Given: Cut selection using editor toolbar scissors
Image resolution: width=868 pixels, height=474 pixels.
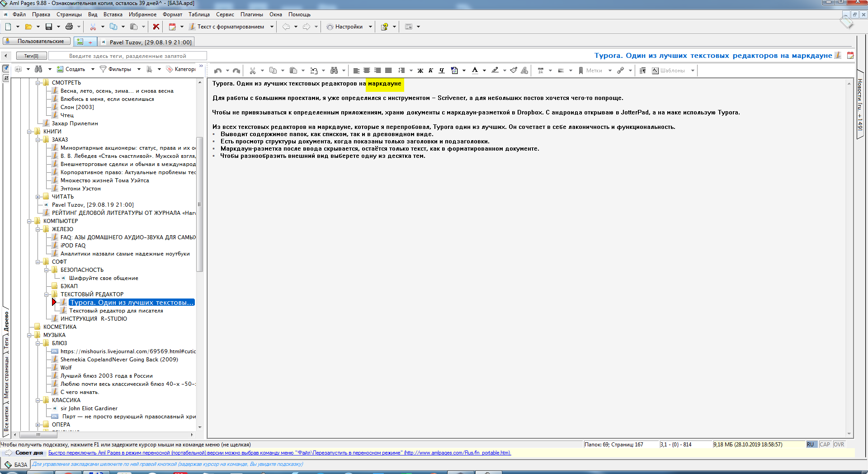Looking at the screenshot, I should tap(253, 71).
